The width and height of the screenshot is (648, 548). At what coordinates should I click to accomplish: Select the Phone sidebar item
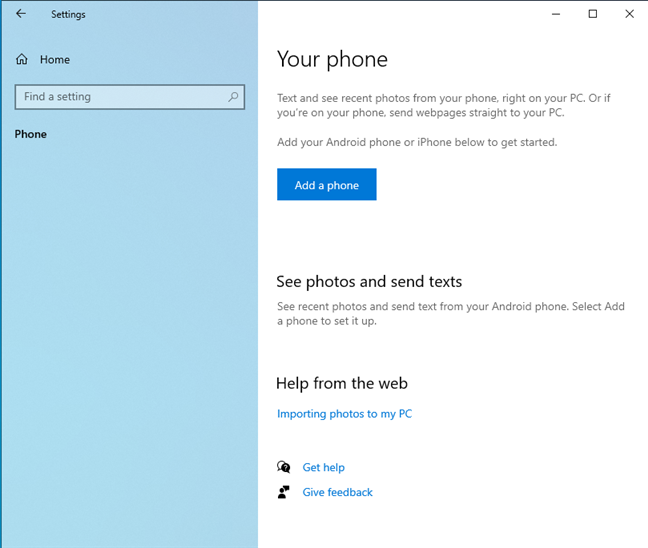click(x=31, y=134)
